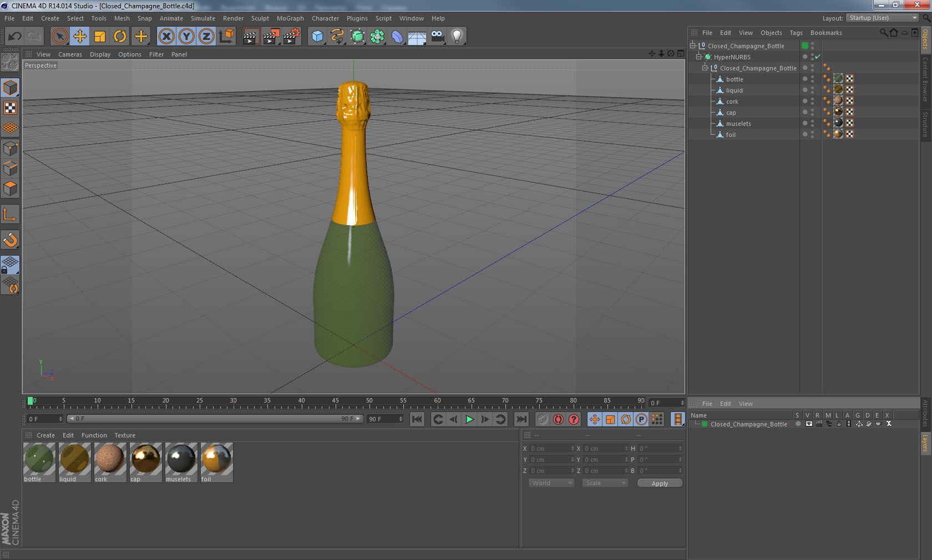This screenshot has height=560, width=932.
Task: Enable Polygons mode
Action: click(x=10, y=189)
